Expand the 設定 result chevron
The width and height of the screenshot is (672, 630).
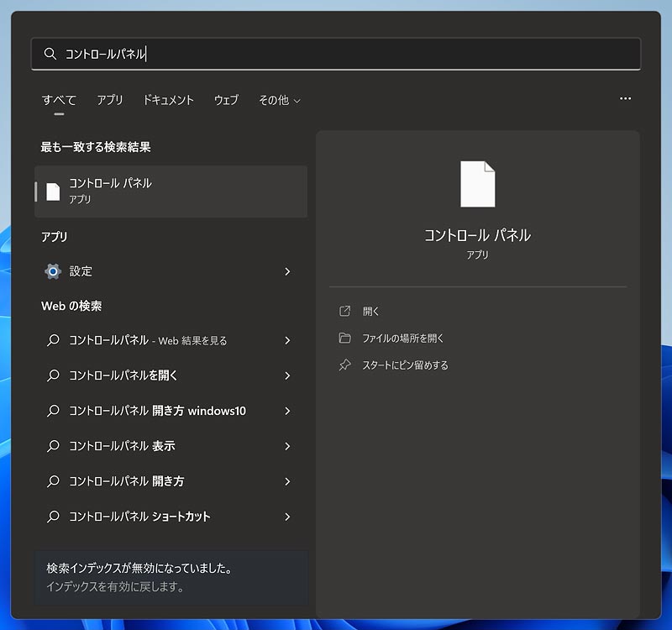click(287, 271)
